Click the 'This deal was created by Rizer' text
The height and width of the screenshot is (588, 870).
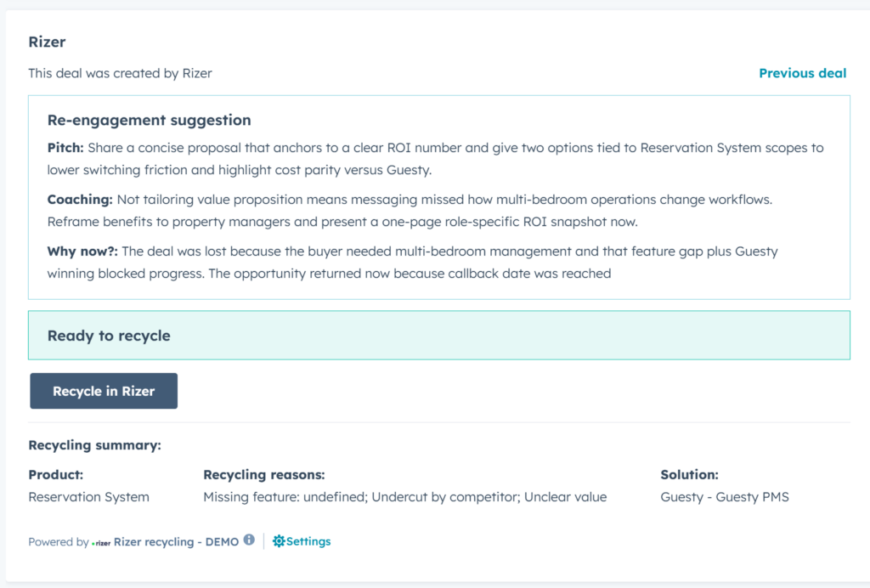click(120, 73)
